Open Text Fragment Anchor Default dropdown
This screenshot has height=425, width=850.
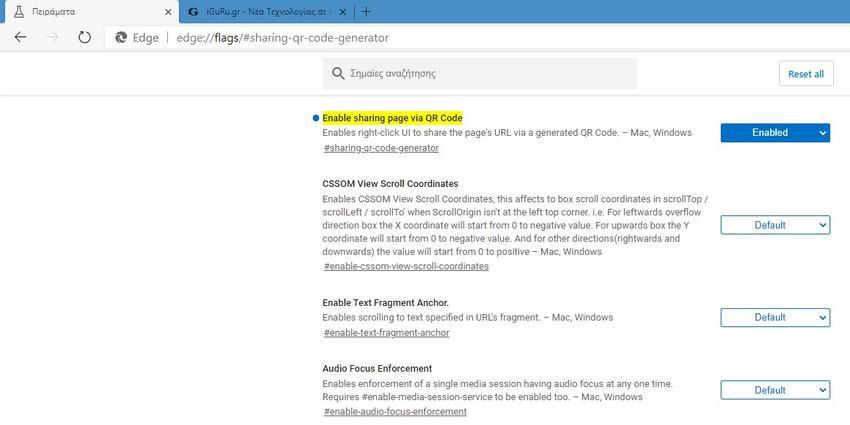[x=775, y=318]
